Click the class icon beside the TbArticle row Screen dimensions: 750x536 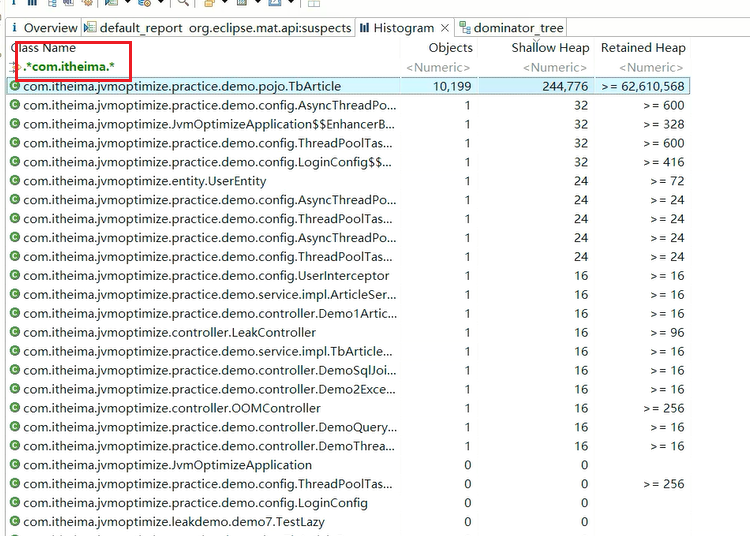(x=14, y=86)
